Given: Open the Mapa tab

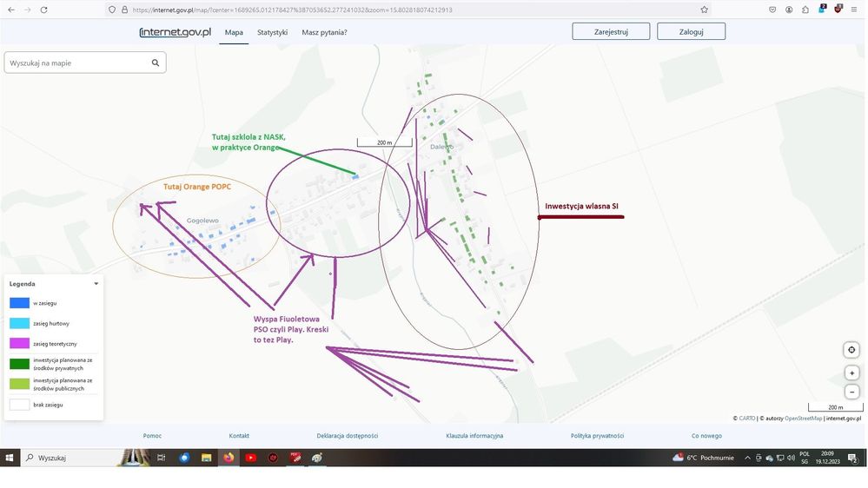Looking at the screenshot, I should click(x=234, y=32).
